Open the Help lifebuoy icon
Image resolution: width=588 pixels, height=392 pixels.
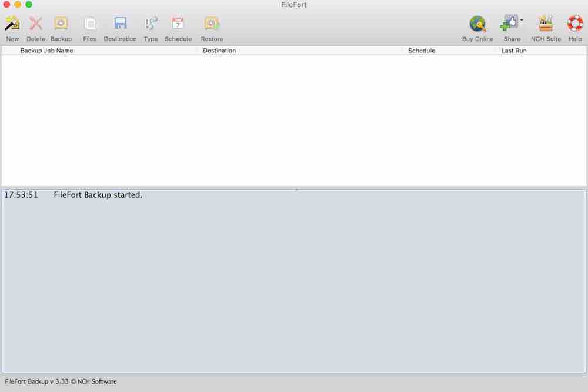[x=575, y=24]
